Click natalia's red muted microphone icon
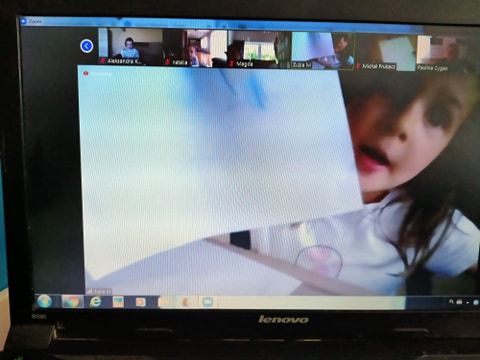 click(x=167, y=62)
